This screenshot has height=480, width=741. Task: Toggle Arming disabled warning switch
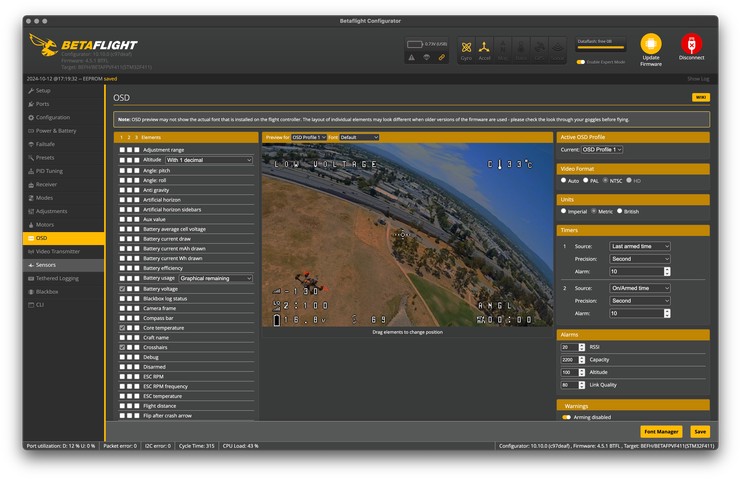pyautogui.click(x=566, y=417)
